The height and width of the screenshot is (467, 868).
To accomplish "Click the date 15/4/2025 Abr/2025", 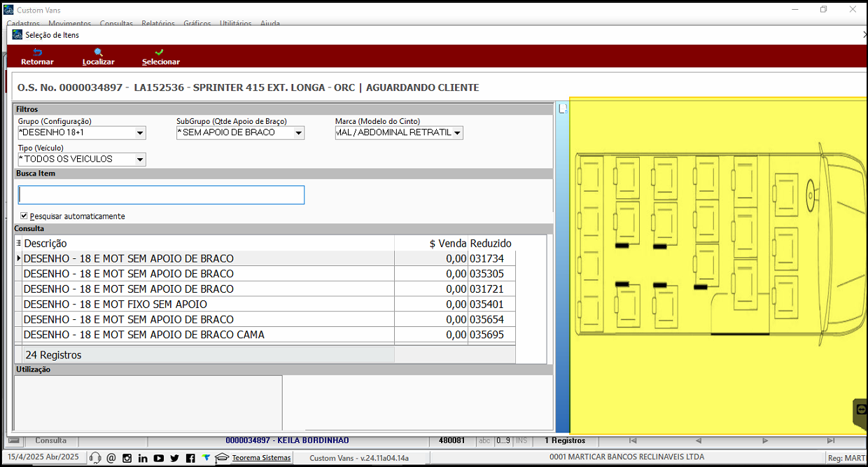I will coord(43,458).
